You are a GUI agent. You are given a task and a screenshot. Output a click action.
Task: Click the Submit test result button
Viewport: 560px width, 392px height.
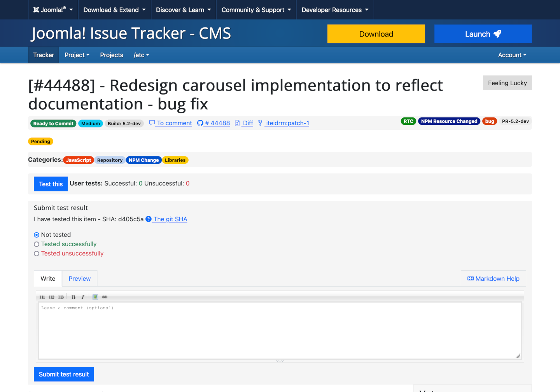pos(63,374)
